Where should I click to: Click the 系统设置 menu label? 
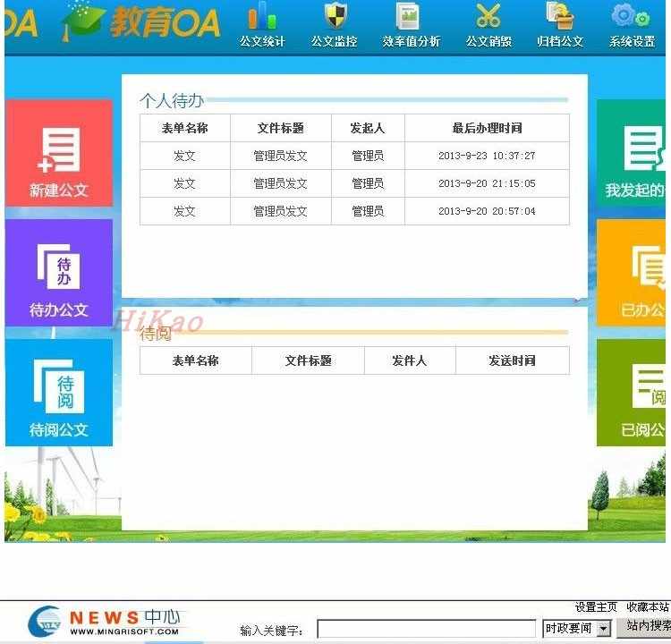[632, 41]
